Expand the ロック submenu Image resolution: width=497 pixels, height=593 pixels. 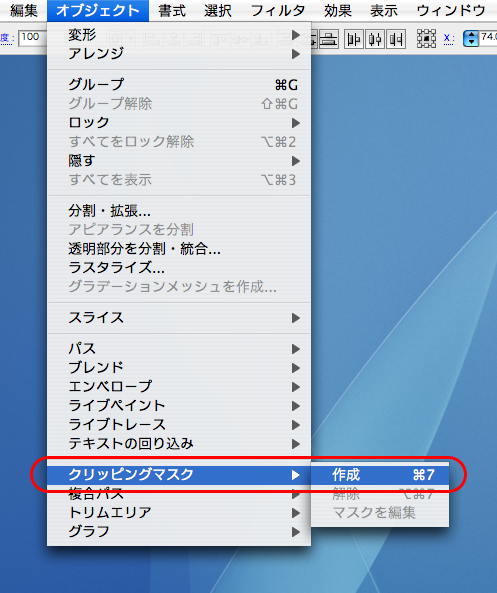(x=179, y=123)
